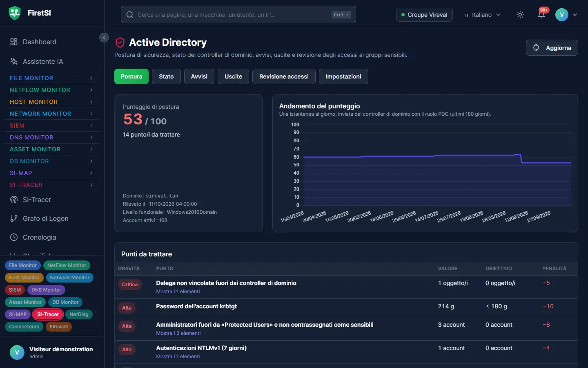The height and width of the screenshot is (368, 588).
Task: Show 1 elementi for Delega non vincolata
Action: [x=178, y=292]
